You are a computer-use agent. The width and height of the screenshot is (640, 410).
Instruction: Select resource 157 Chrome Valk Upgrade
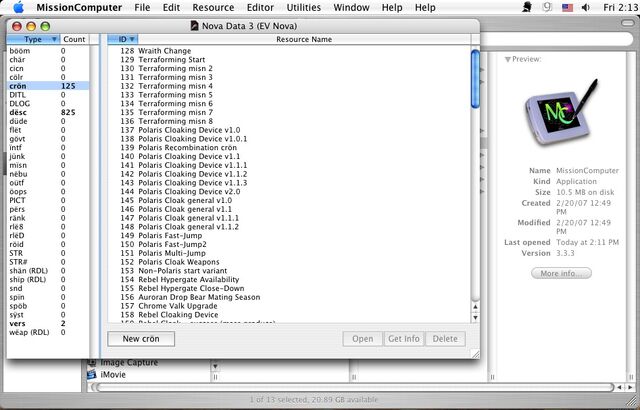point(289,306)
